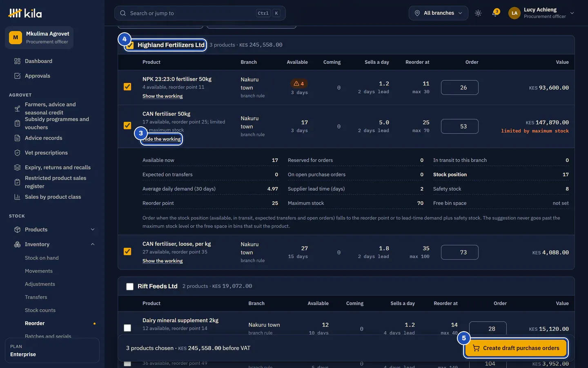
Task: Show the working for NPK 23:23:0 fertiliser
Action: (163, 96)
